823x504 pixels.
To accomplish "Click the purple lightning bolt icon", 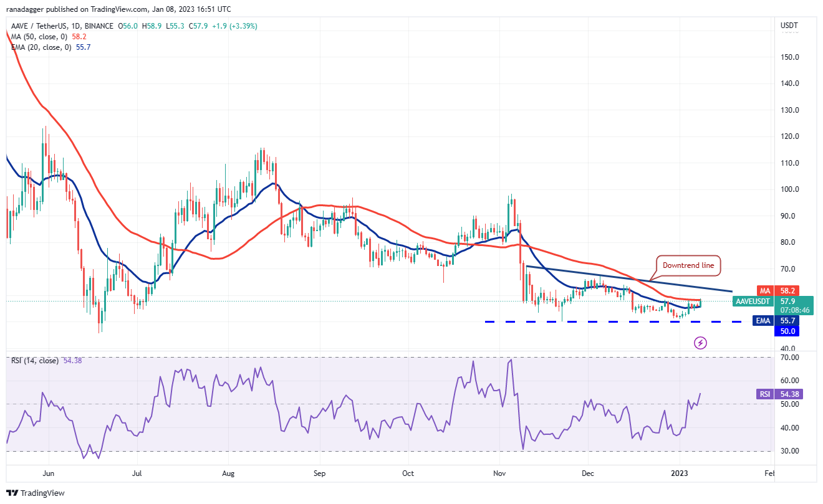I will point(700,343).
